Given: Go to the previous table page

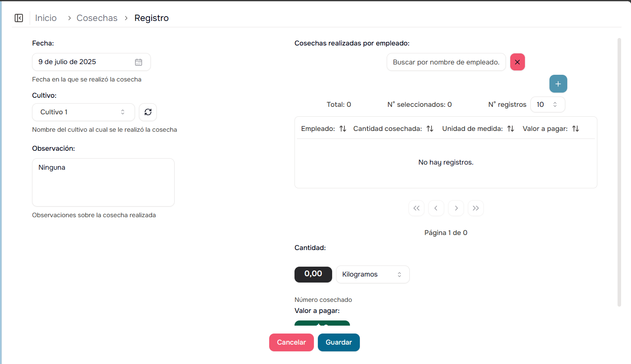Looking at the screenshot, I should [x=436, y=208].
